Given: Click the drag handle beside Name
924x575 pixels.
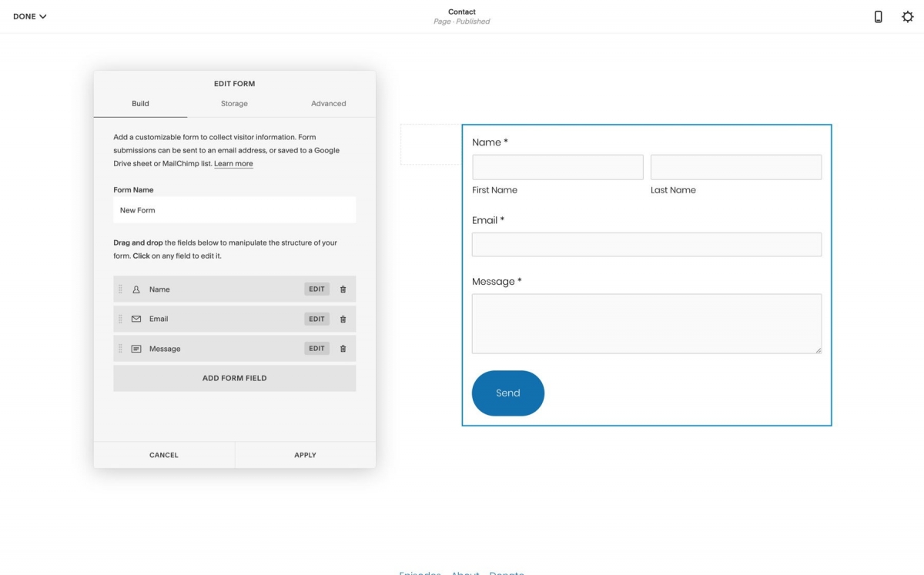Looking at the screenshot, I should [121, 289].
